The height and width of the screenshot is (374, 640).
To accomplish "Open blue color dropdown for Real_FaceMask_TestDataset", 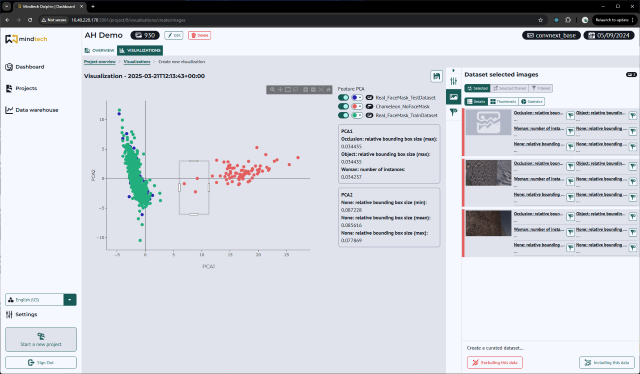I will (357, 98).
